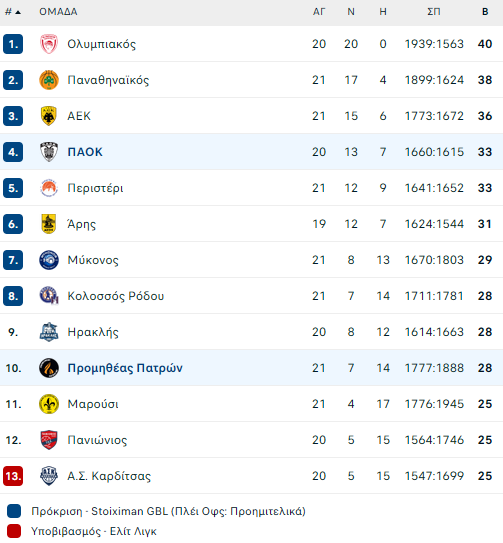Sort table by Β points header

point(485,12)
